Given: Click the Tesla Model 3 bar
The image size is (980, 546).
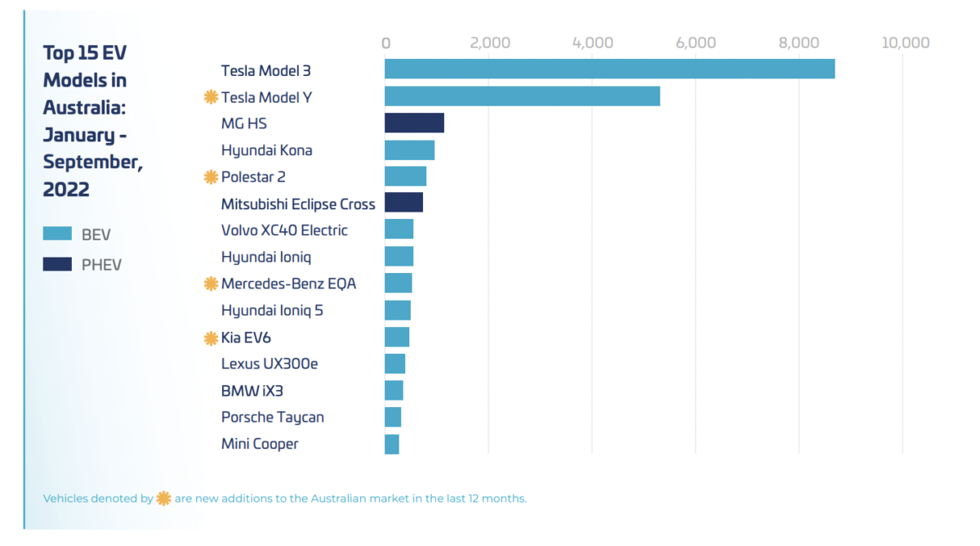Looking at the screenshot, I should 610,69.
